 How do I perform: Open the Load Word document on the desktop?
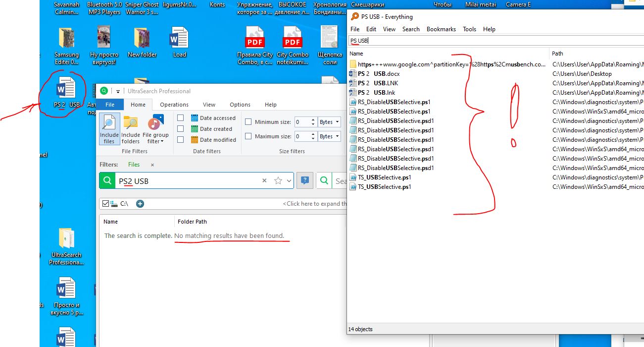tap(179, 43)
